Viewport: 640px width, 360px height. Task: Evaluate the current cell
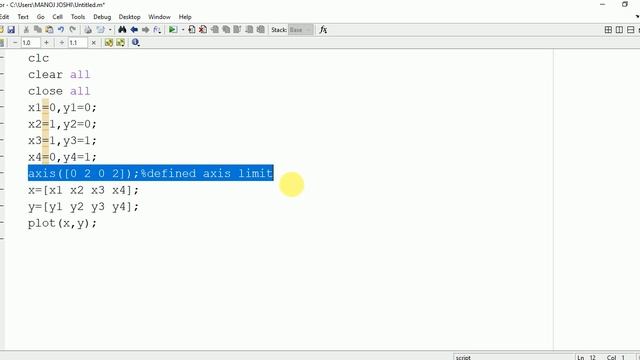point(109,42)
